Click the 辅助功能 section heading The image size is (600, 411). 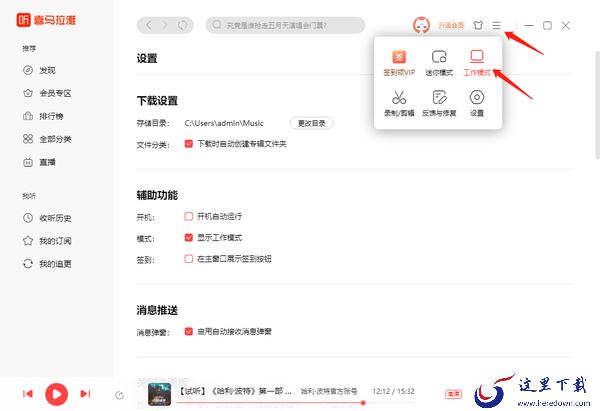coord(157,195)
